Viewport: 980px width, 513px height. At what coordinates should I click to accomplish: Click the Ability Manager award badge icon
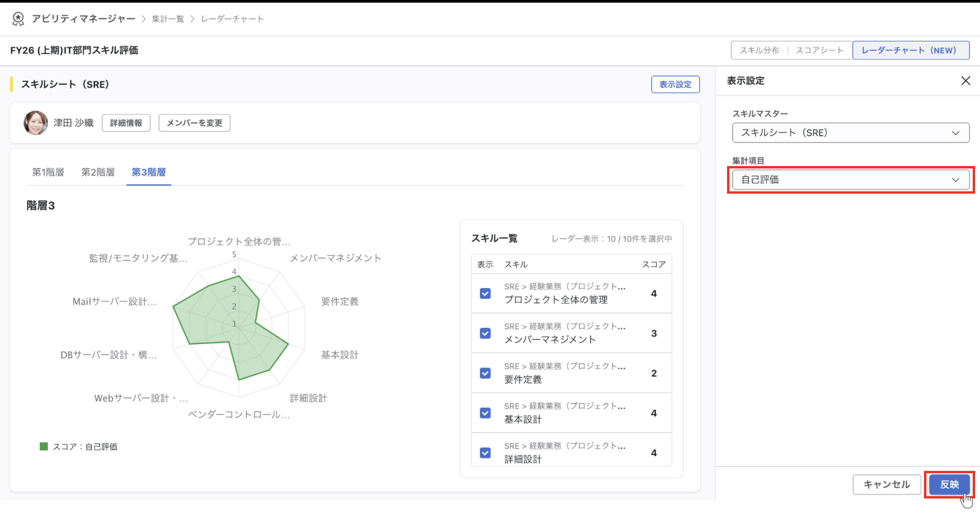click(18, 19)
